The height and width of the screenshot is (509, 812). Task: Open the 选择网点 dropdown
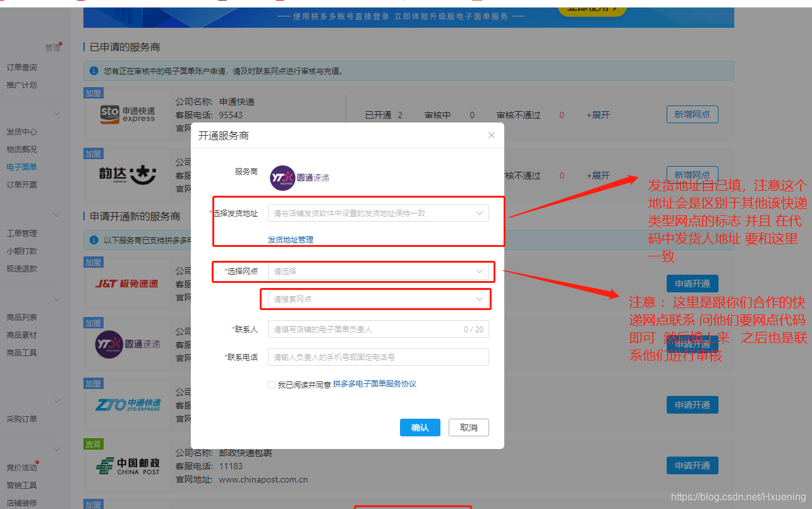(x=378, y=272)
